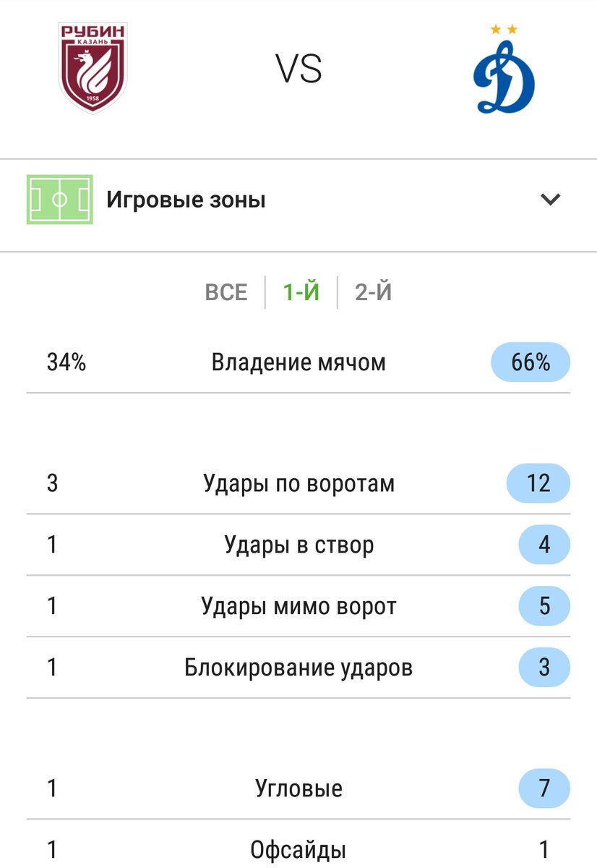Image resolution: width=597 pixels, height=868 pixels.
Task: Click the 66% possession bubble
Action: 528,362
